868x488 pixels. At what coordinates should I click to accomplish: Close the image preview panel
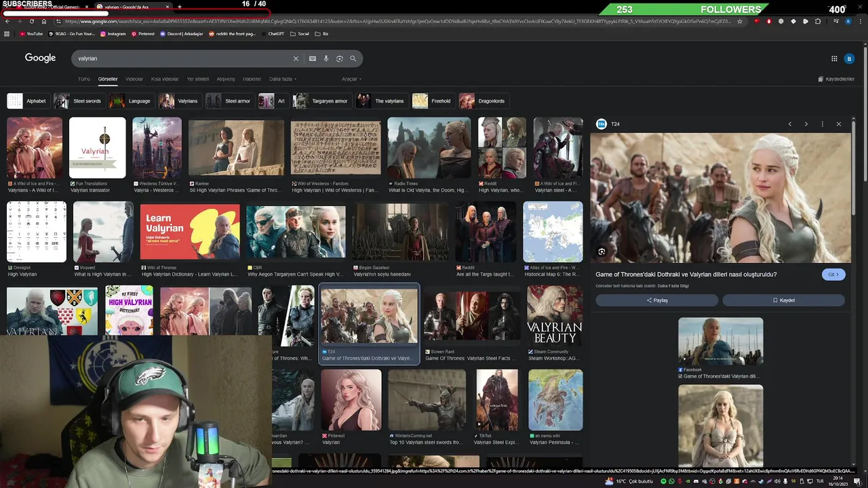(838, 124)
